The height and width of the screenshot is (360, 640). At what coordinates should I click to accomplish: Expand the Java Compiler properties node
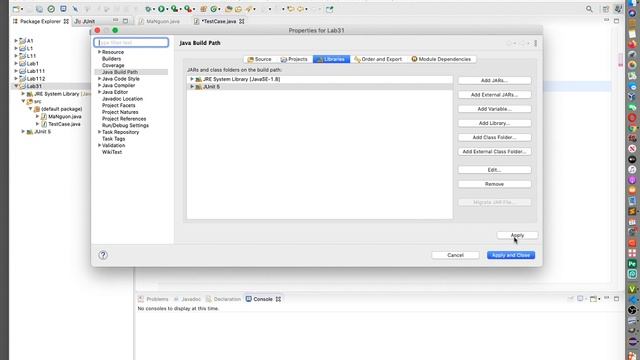(x=99, y=85)
